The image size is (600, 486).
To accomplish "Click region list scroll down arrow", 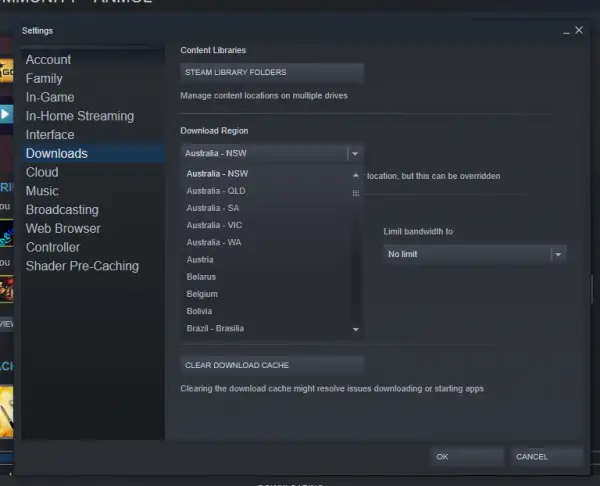I will 356,329.
